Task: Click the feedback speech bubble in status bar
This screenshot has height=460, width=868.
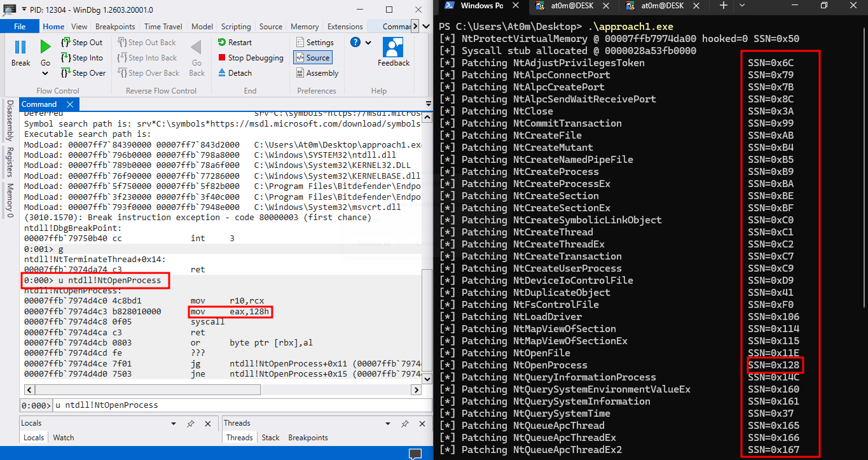Action: click(415, 454)
